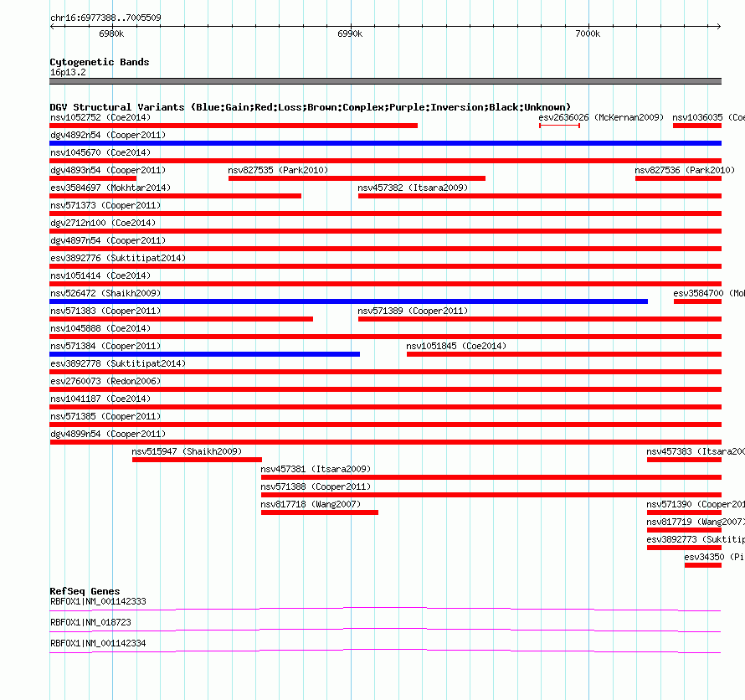Select the nsv827536 (Park2010) label
745x700 pixels.
pos(685,170)
